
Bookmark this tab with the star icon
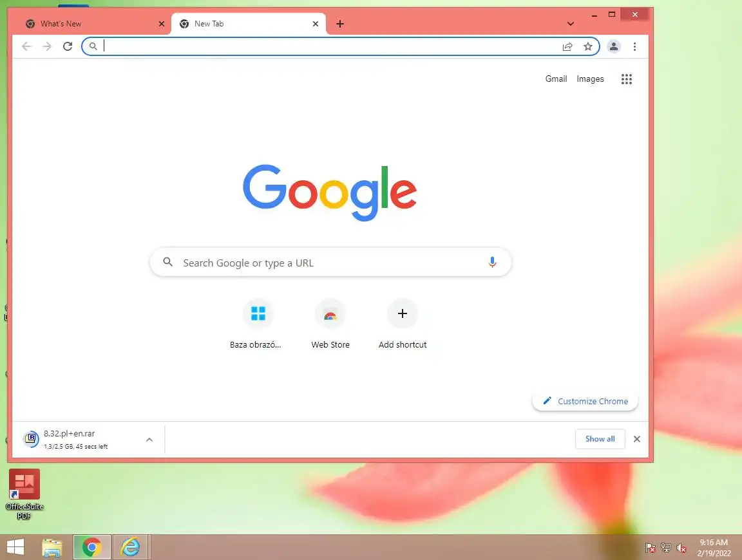587,46
